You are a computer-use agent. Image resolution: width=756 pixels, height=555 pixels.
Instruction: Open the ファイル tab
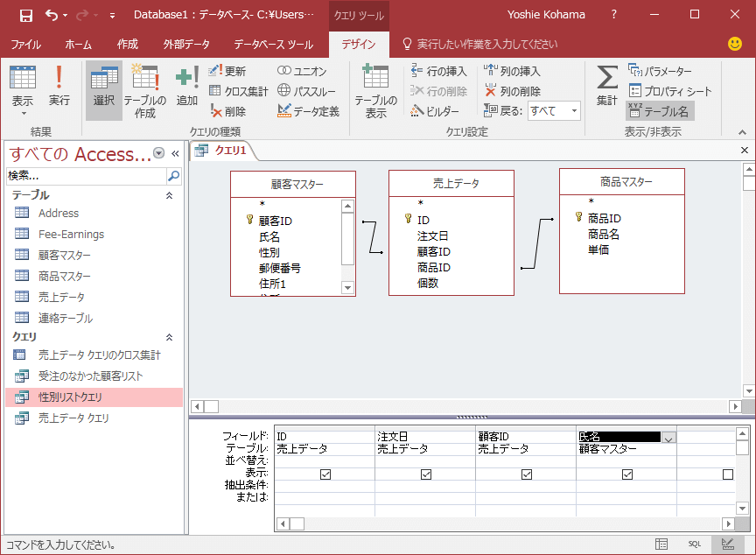(x=26, y=45)
